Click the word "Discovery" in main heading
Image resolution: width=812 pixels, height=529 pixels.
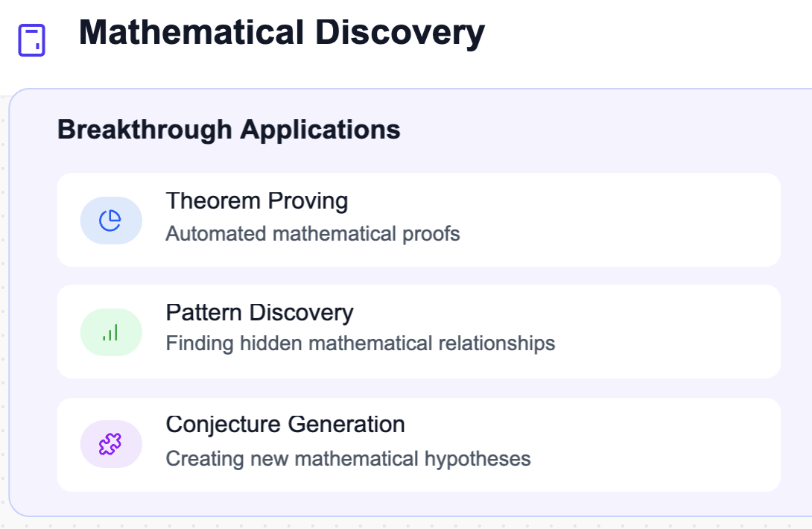[400, 33]
